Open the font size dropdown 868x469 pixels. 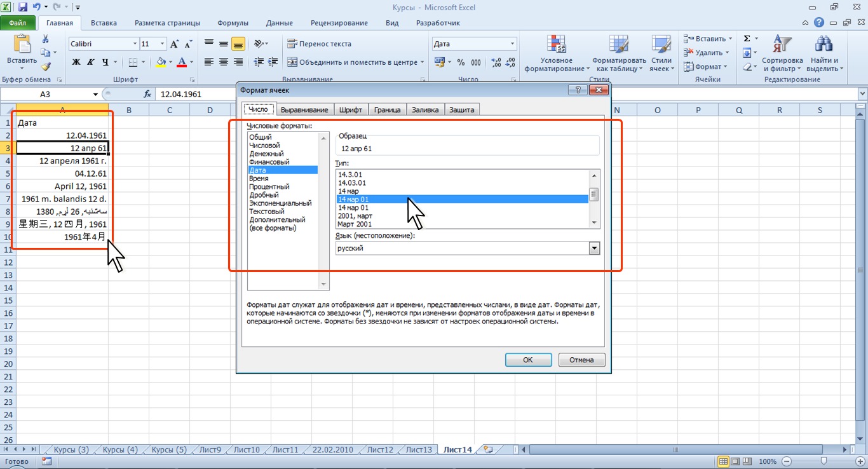coord(163,44)
